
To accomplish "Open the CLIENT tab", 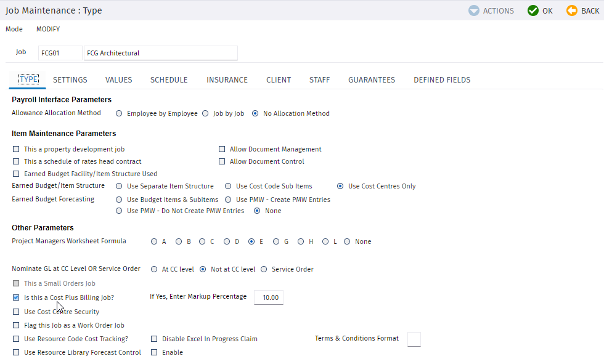I will (x=279, y=79).
